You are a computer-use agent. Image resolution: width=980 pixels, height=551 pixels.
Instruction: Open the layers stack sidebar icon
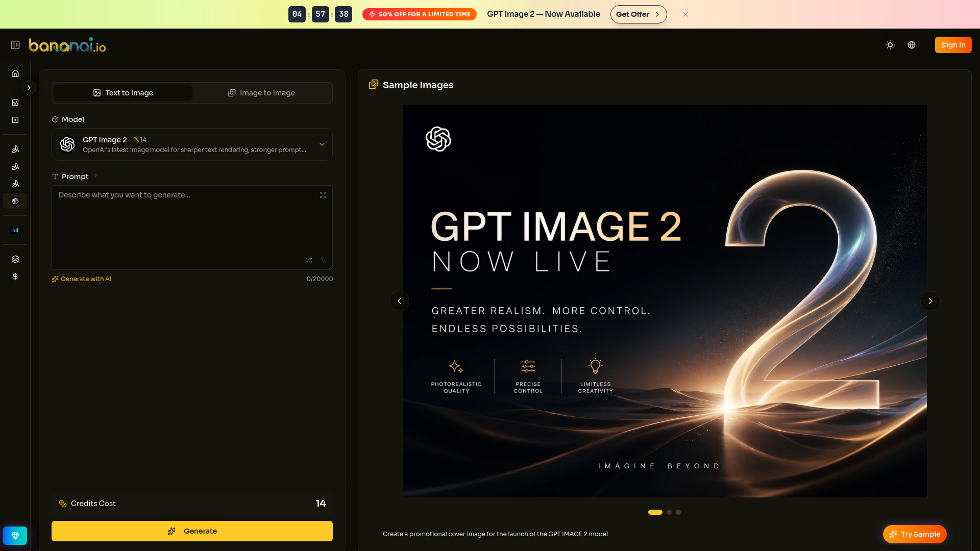(x=15, y=259)
